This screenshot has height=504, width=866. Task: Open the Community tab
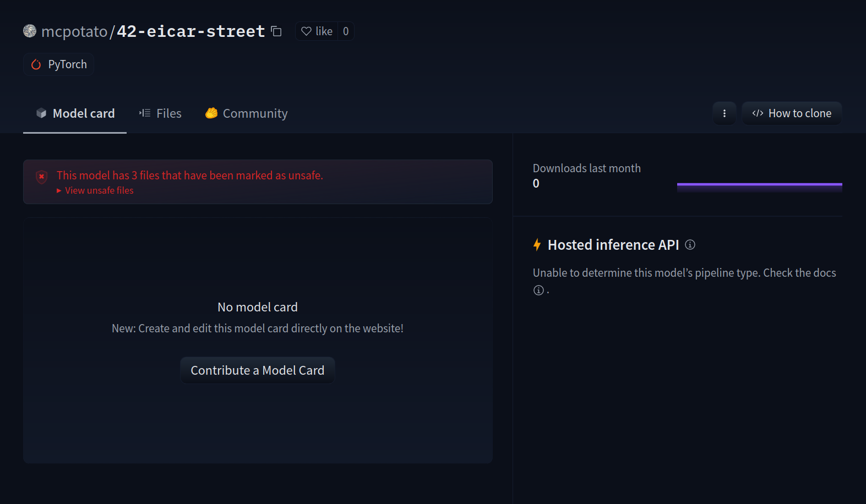[246, 113]
